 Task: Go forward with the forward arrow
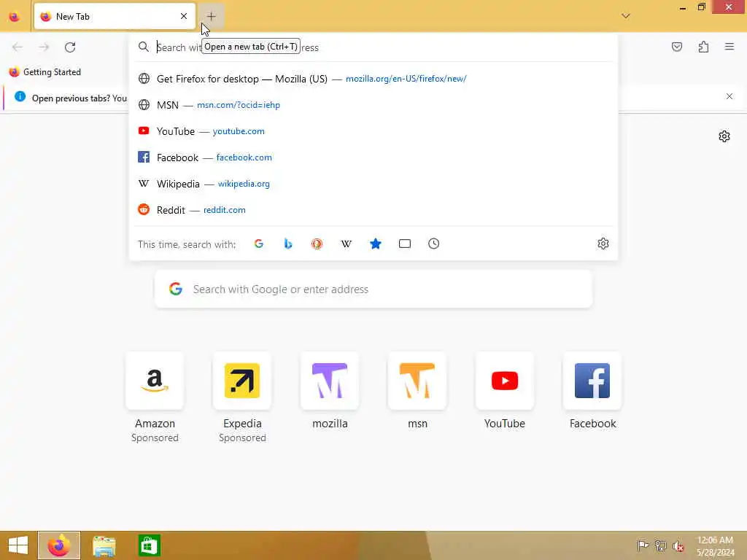[x=44, y=47]
